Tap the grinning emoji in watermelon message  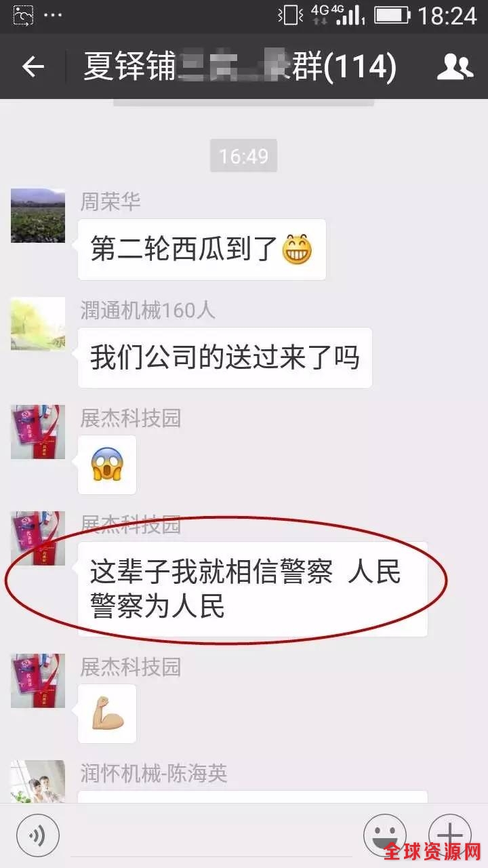tap(298, 250)
